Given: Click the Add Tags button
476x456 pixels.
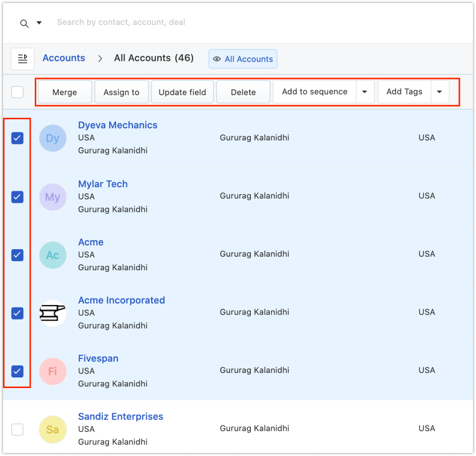Looking at the screenshot, I should (x=404, y=92).
